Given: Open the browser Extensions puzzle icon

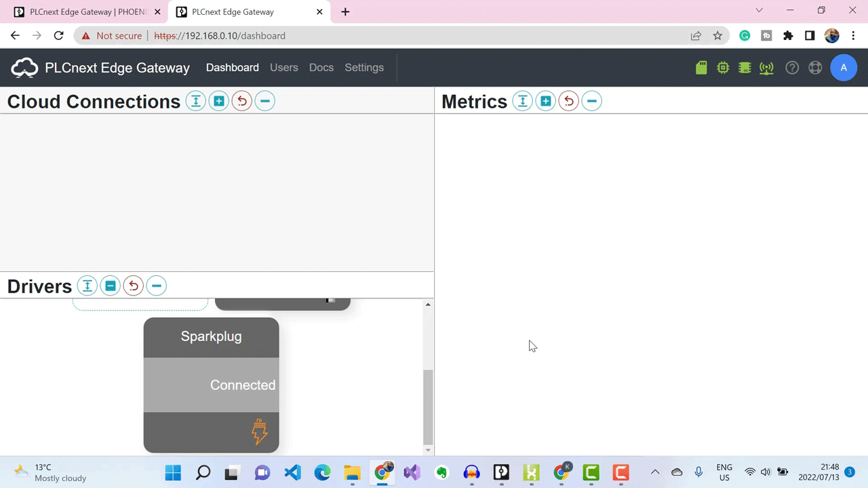Looking at the screenshot, I should 788,35.
